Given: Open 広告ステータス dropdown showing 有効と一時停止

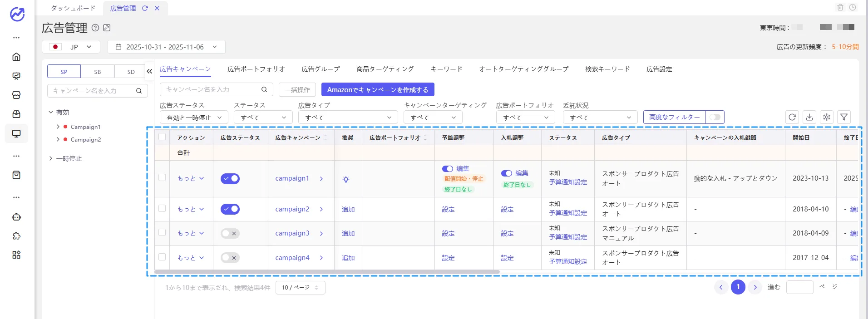Looking at the screenshot, I should pyautogui.click(x=194, y=117).
